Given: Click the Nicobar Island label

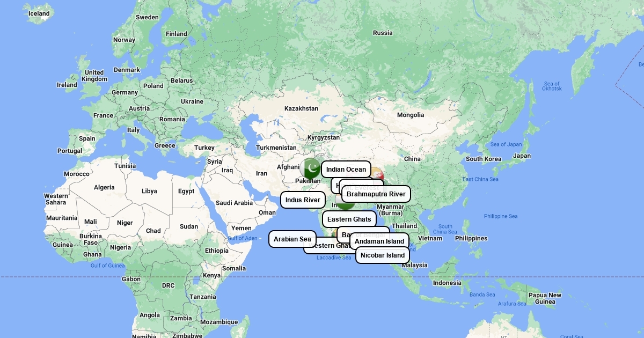Looking at the screenshot, I should coord(382,255).
